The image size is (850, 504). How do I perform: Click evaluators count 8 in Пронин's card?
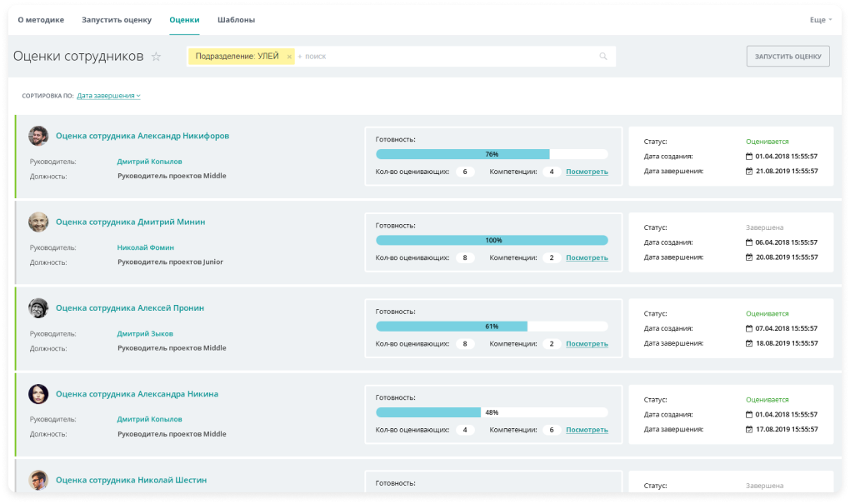tap(465, 344)
